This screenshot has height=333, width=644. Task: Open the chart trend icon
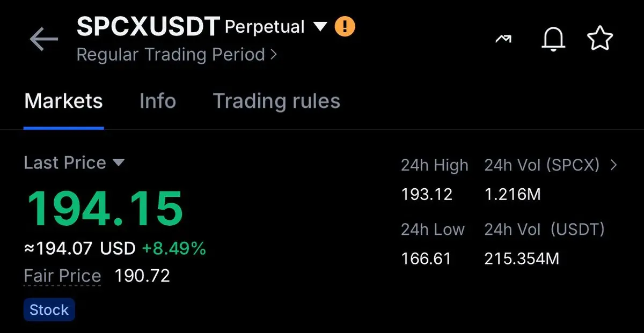click(503, 40)
